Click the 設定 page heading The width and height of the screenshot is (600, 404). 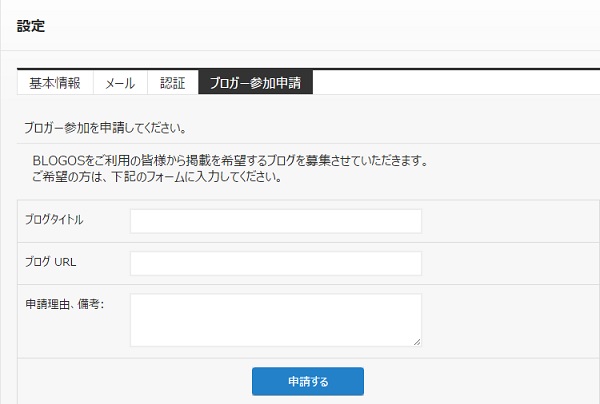pos(31,26)
